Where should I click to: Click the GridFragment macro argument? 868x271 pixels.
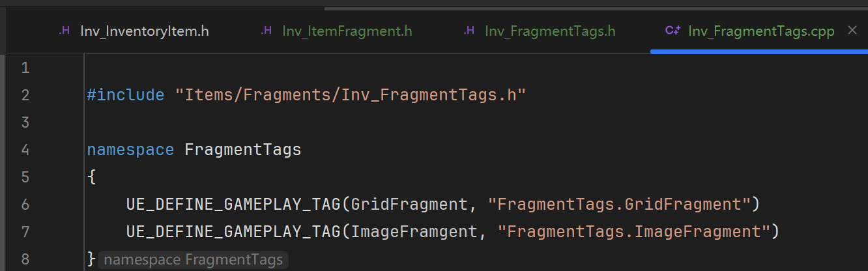[409, 205]
